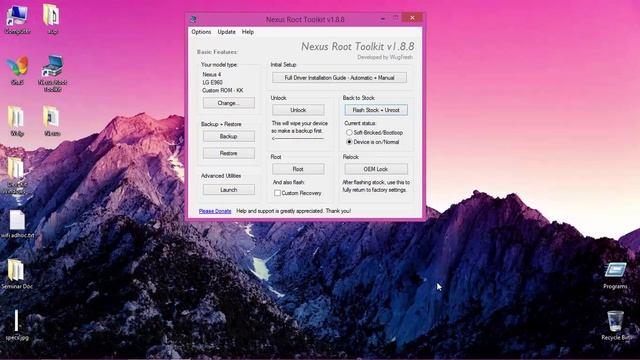This screenshot has height=360, width=640.
Task: Click the Unlock button
Action: pos(298,110)
